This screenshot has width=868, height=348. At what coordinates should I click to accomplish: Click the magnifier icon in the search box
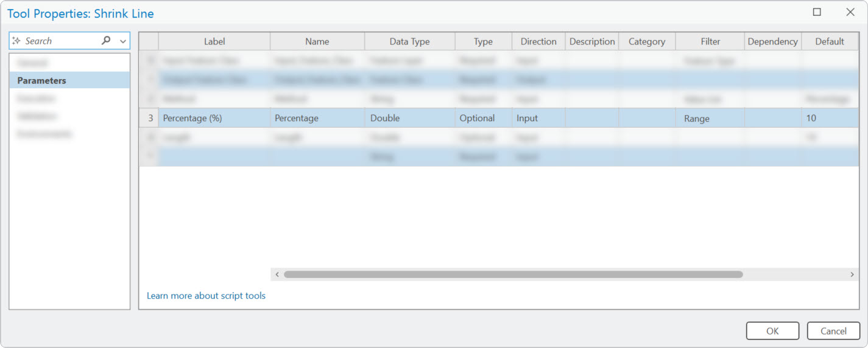pyautogui.click(x=106, y=41)
